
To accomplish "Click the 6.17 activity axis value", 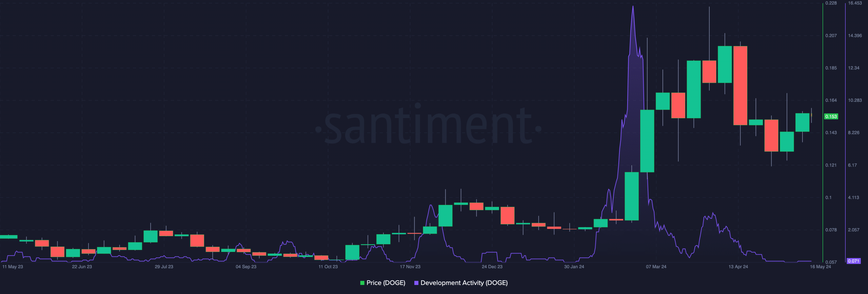I will coord(852,165).
